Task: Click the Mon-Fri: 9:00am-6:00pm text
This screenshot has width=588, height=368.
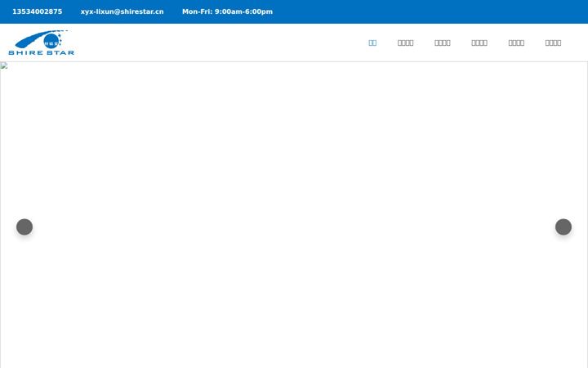Action: point(227,11)
